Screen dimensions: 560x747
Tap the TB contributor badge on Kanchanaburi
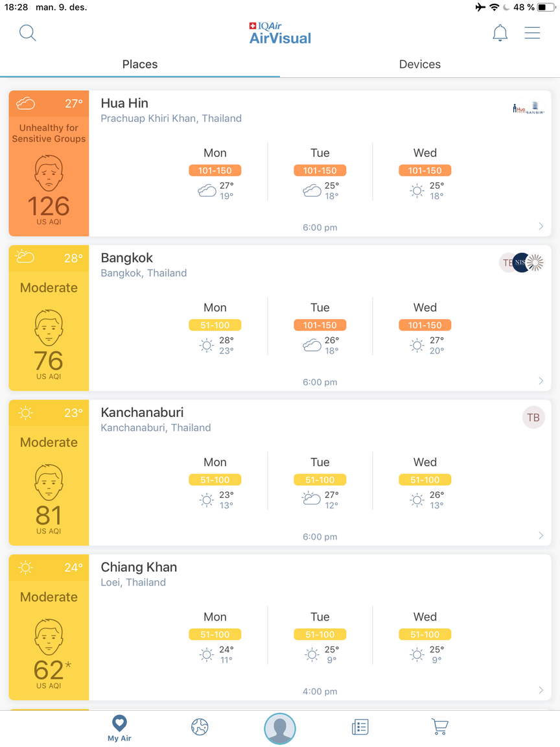coord(533,418)
